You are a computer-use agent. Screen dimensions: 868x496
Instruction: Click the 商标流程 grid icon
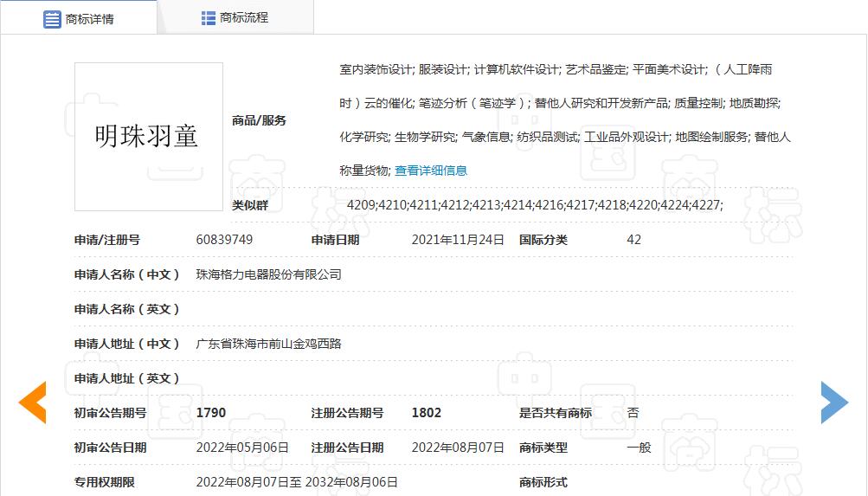coord(209,18)
